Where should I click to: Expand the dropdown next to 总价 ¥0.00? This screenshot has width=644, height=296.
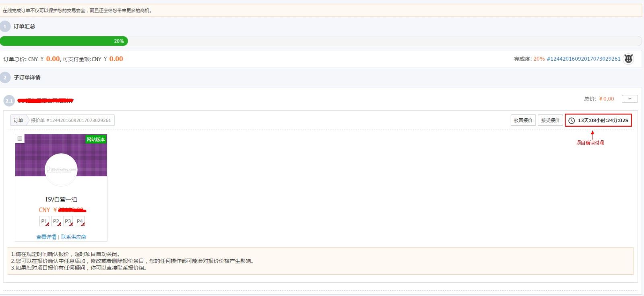(x=630, y=99)
